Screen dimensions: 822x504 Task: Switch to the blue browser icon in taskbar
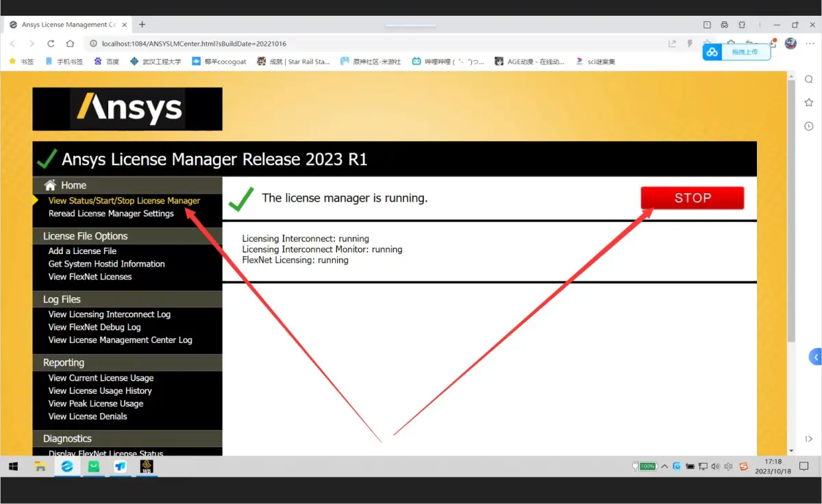click(67, 466)
